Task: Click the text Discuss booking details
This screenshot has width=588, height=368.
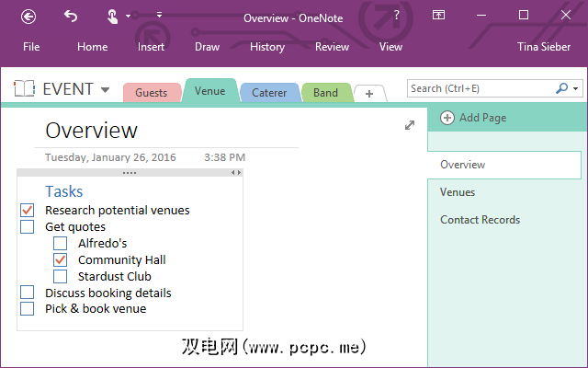Action: click(108, 293)
